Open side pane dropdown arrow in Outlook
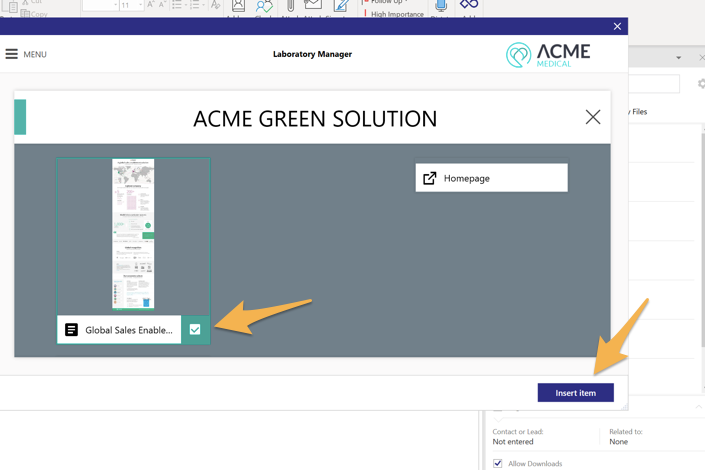705x470 pixels. (678, 58)
